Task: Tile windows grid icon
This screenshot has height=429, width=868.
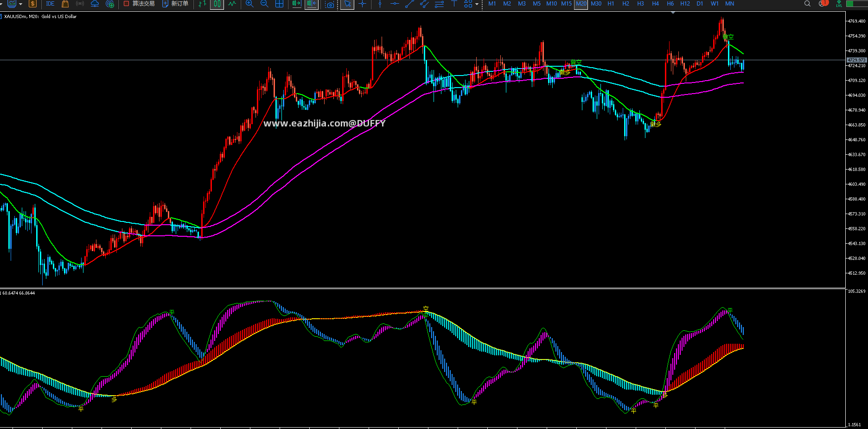Action: click(279, 4)
